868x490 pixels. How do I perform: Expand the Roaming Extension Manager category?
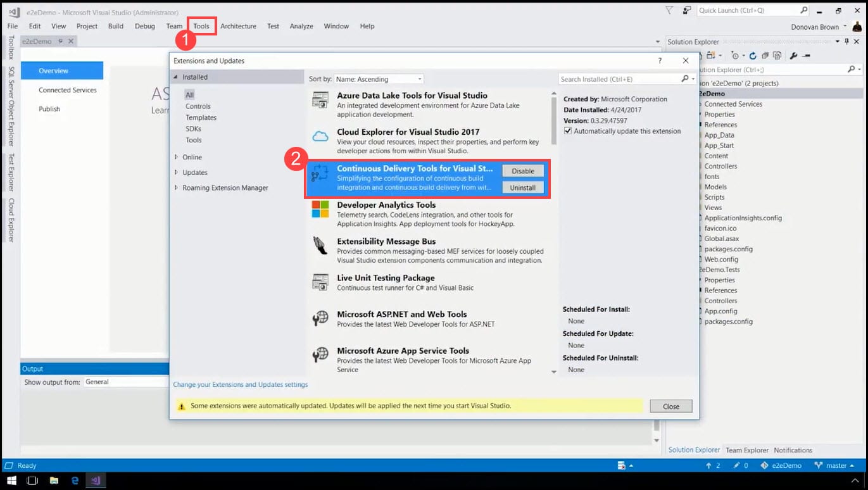[x=176, y=188]
